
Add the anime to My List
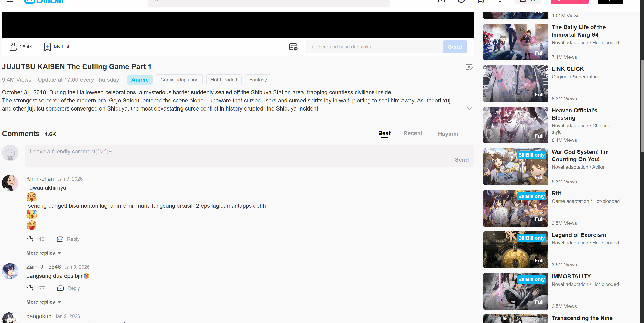tap(56, 47)
